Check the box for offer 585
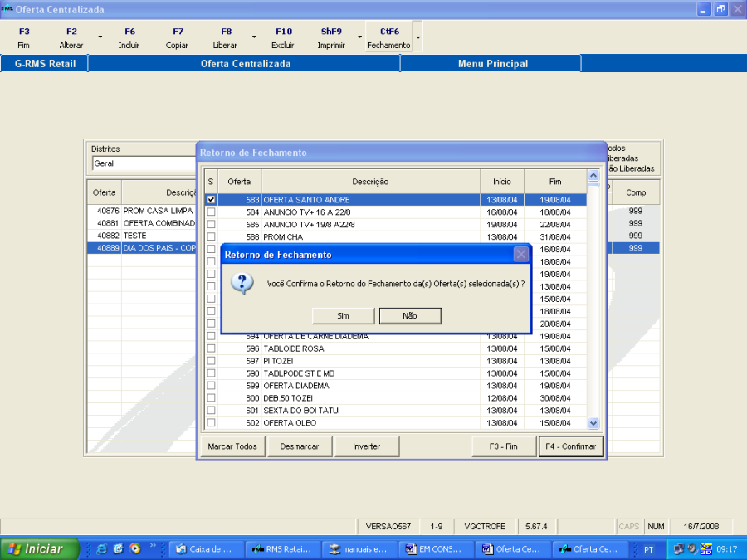747x560 pixels. pos(211,224)
